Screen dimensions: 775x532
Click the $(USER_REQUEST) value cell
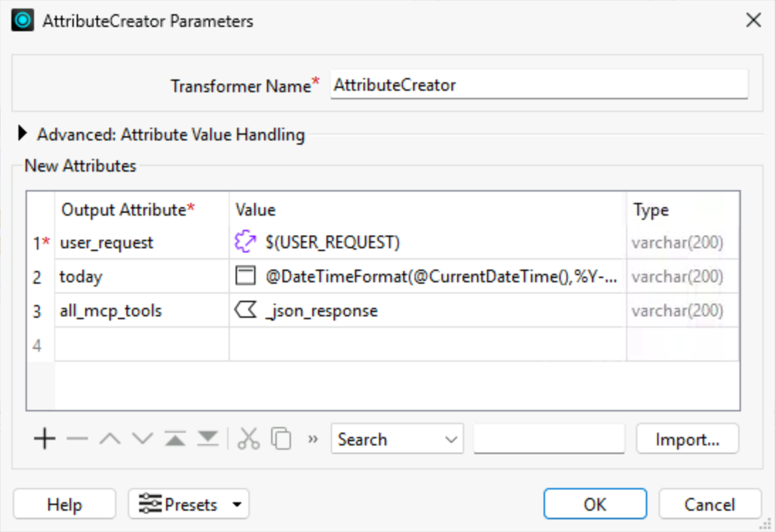428,243
